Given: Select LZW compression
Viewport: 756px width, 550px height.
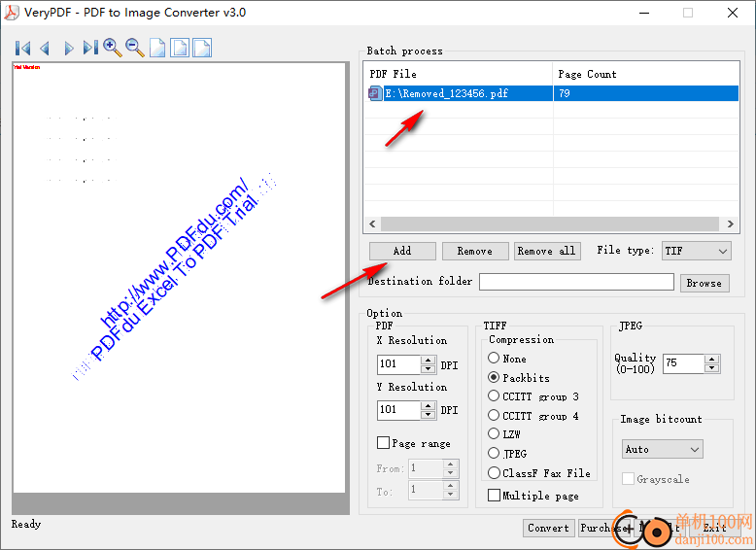Looking at the screenshot, I should (494, 433).
